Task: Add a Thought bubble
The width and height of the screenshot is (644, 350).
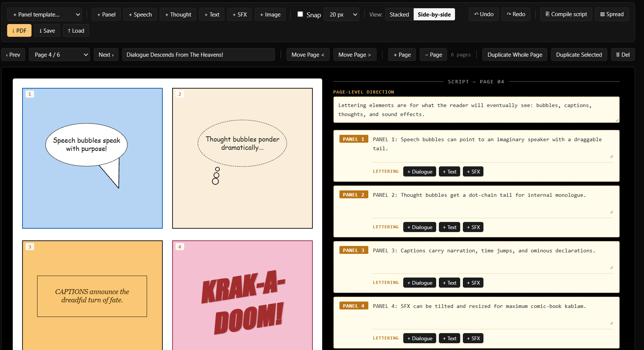Action: point(178,14)
